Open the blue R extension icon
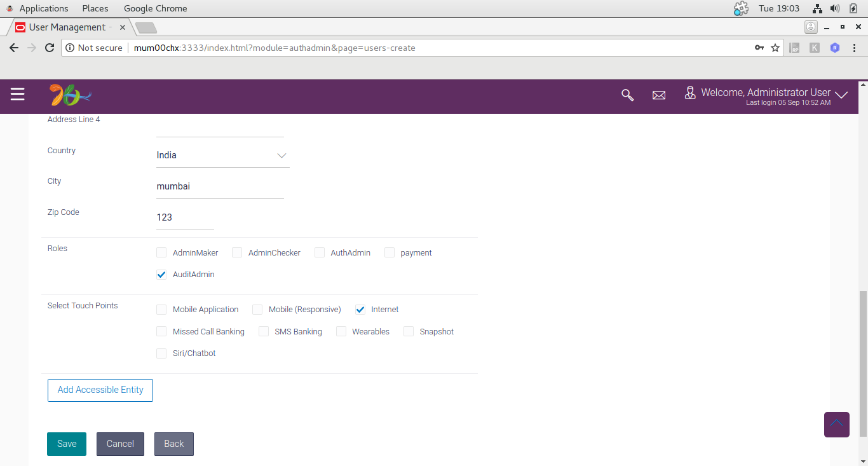868x466 pixels. coord(835,48)
